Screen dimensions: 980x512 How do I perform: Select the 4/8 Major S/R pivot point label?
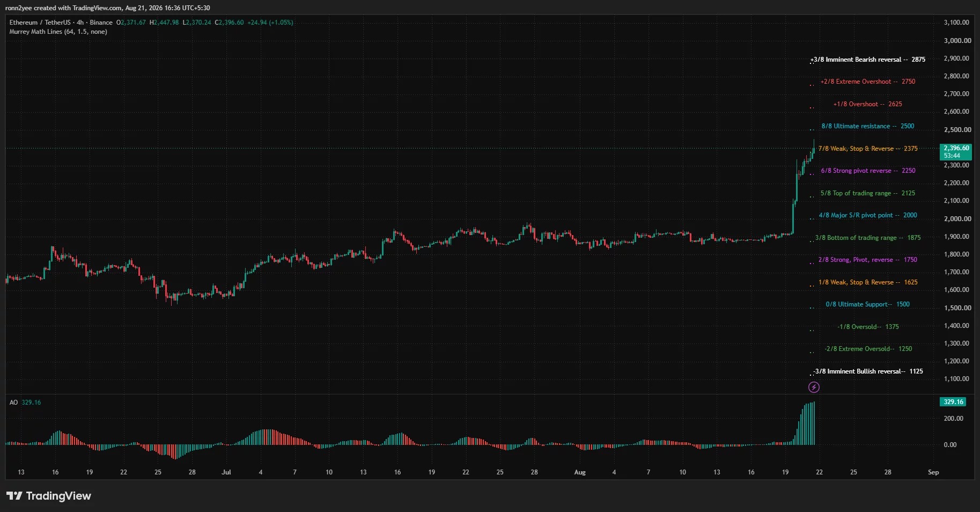click(x=868, y=215)
